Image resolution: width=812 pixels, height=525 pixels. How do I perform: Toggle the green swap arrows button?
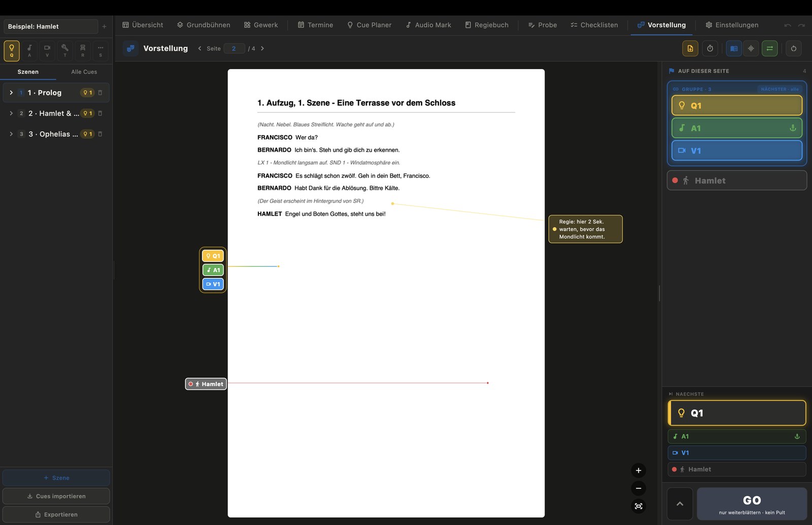click(769, 48)
